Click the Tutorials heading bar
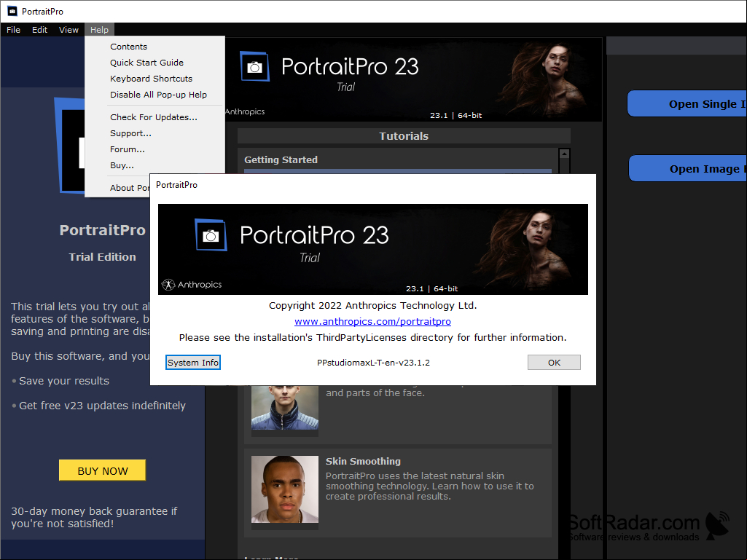 point(404,136)
